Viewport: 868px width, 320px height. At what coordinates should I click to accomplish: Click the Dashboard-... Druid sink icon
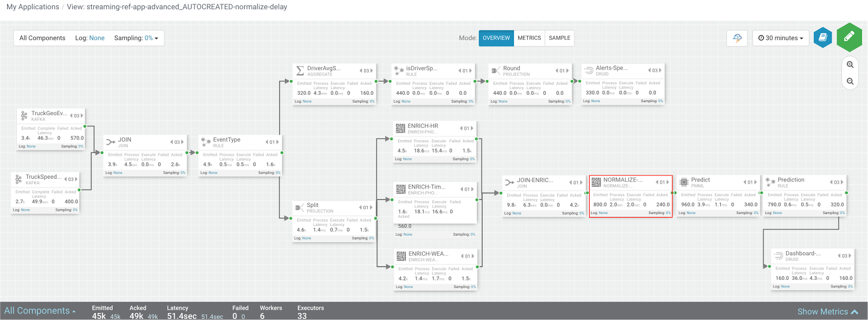point(778,256)
